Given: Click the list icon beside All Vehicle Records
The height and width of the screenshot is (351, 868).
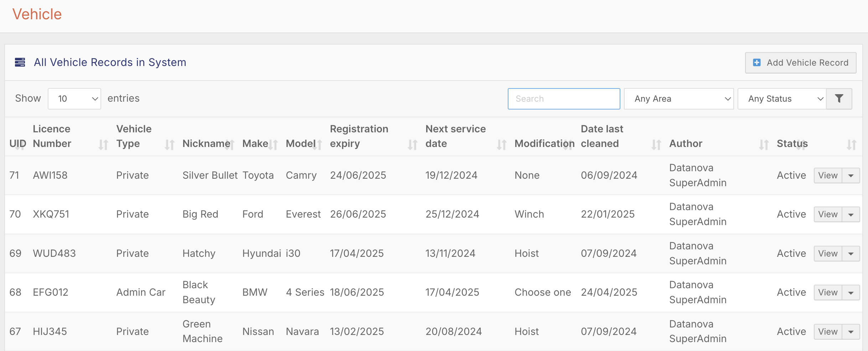Looking at the screenshot, I should tap(20, 62).
